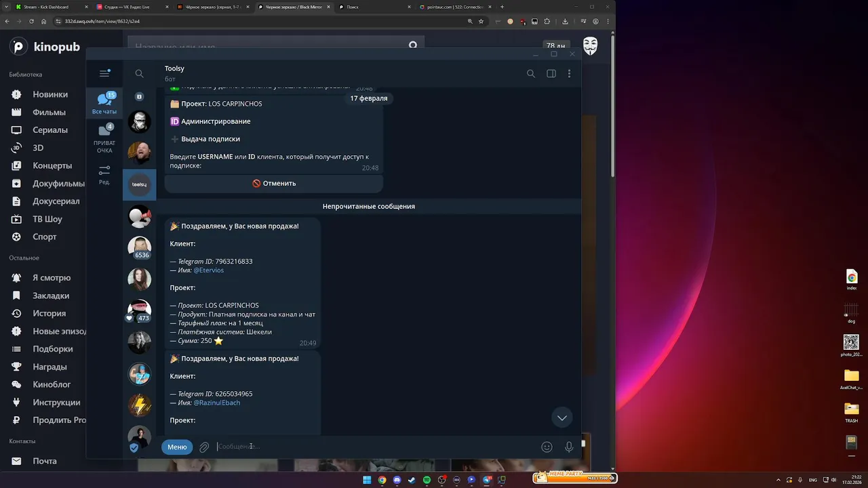Open the emoji picker smiley
Viewport: 868px width, 488px height.
tap(547, 447)
